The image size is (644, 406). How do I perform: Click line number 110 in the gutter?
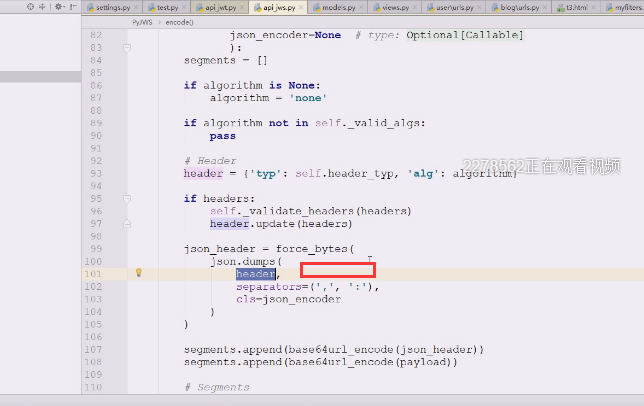93,388
